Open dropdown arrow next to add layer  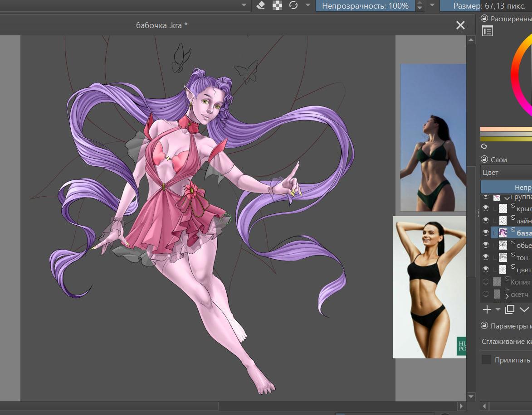point(498,309)
